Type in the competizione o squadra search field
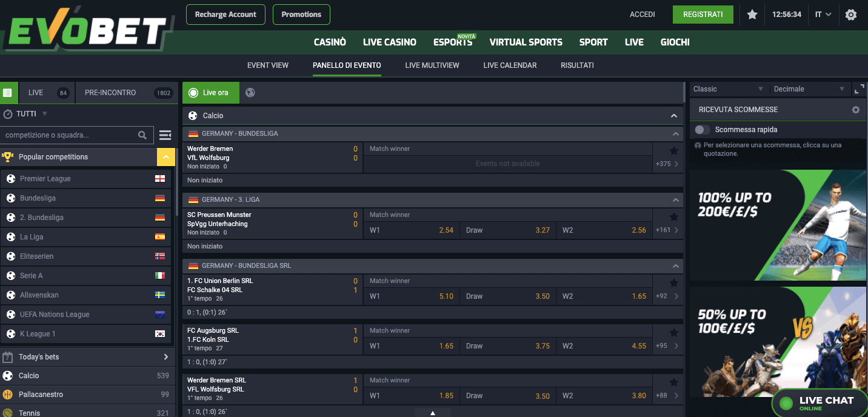 click(70, 135)
